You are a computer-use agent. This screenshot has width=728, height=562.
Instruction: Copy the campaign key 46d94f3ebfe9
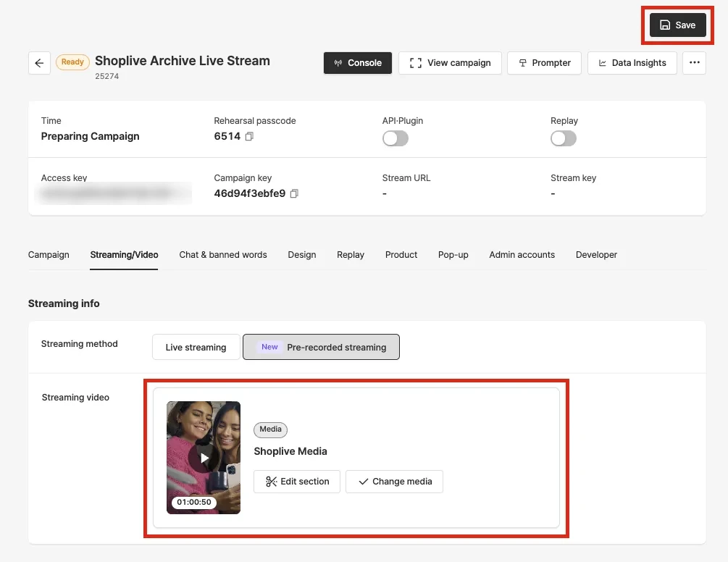[294, 193]
